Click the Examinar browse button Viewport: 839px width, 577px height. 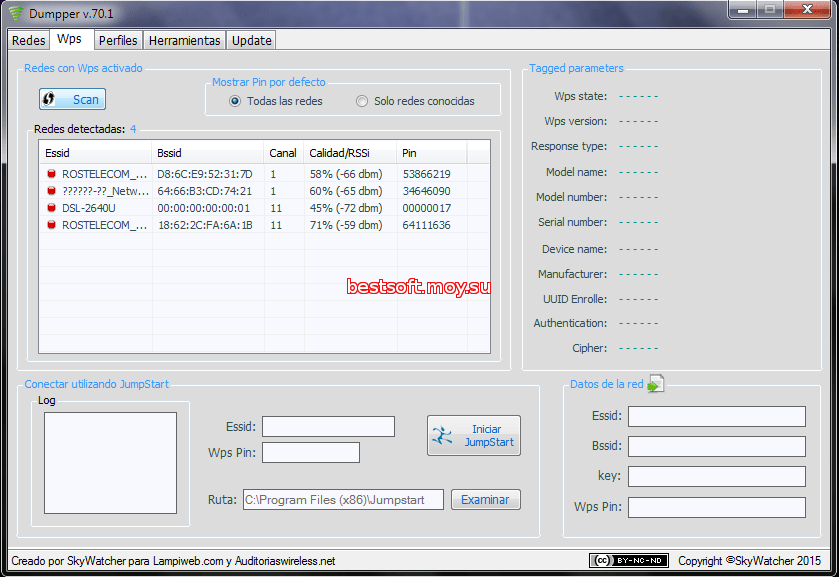pos(485,499)
